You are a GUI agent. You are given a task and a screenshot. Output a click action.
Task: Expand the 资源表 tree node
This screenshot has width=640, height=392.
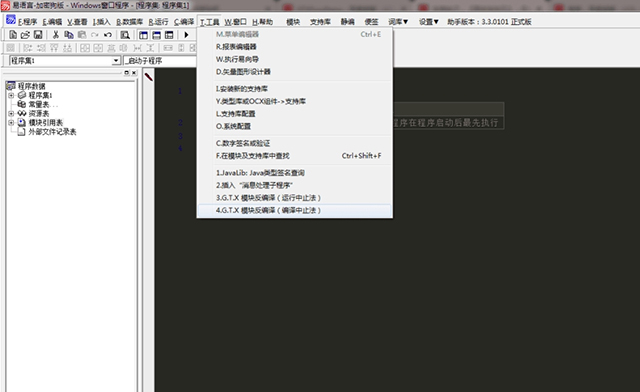pos(11,114)
